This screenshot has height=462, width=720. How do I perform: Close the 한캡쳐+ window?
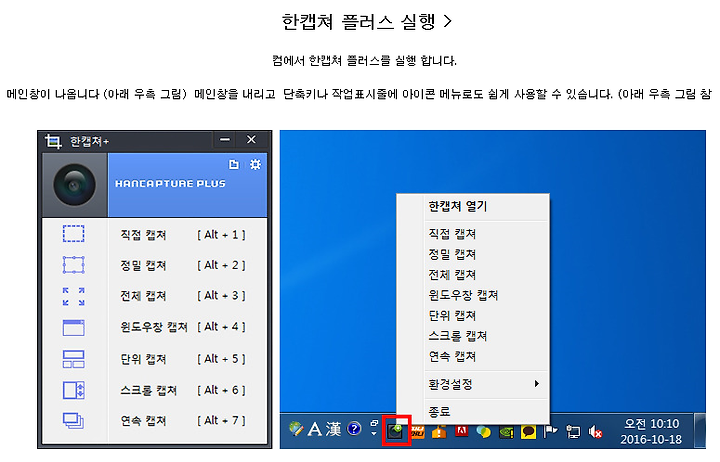[251, 140]
